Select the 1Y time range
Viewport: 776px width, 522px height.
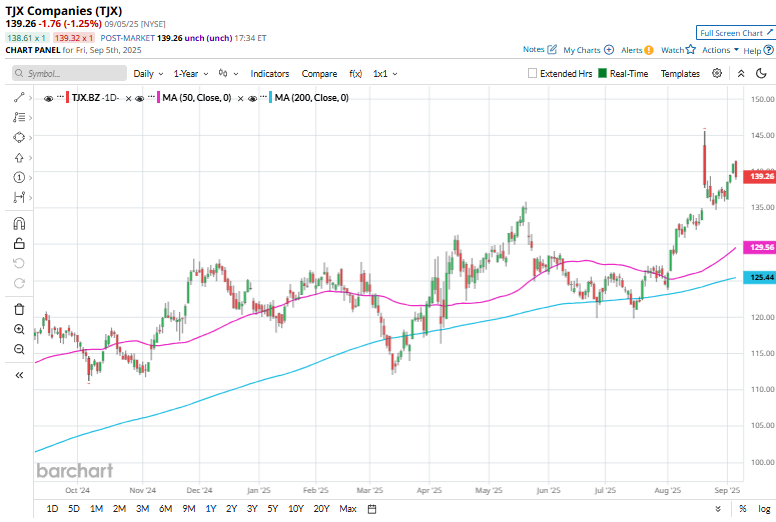(x=211, y=509)
